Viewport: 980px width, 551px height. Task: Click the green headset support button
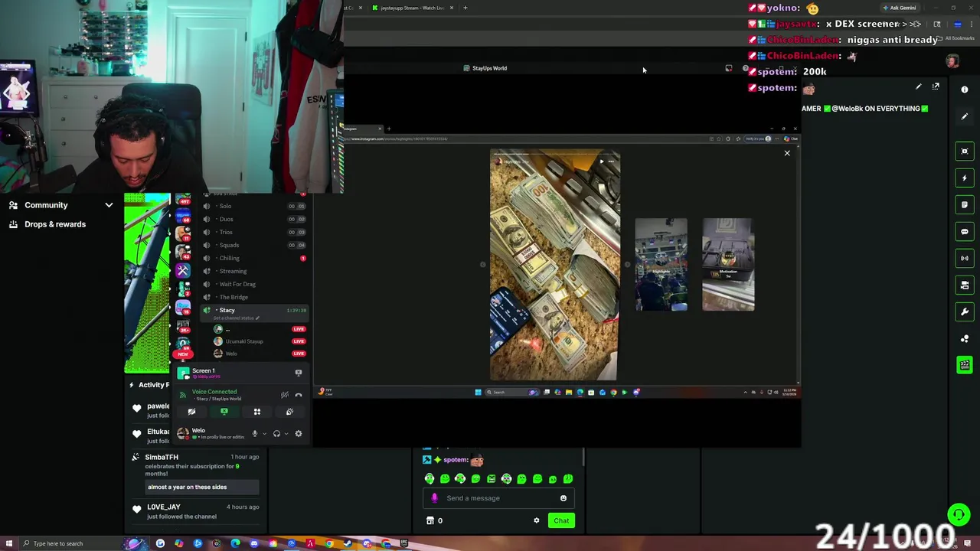point(958,514)
